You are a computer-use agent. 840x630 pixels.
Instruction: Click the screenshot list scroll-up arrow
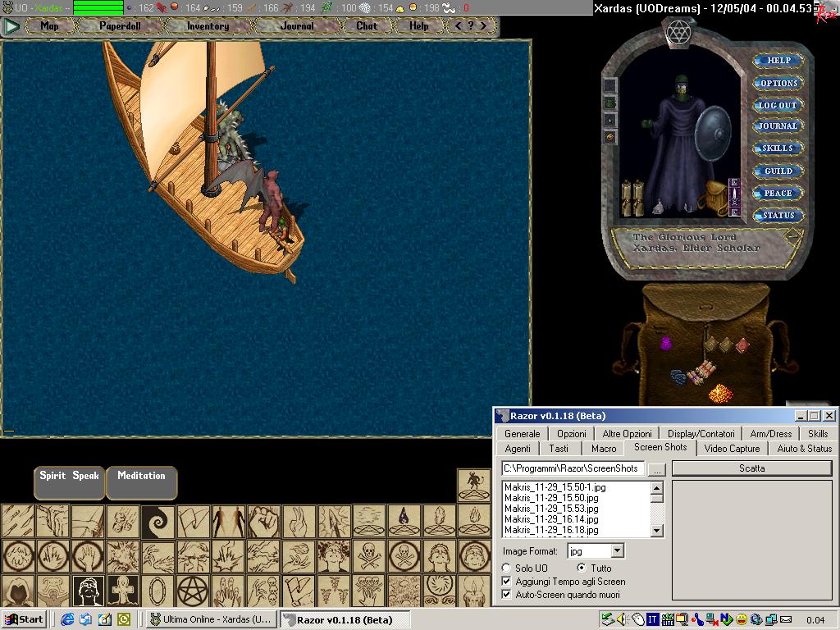point(657,487)
